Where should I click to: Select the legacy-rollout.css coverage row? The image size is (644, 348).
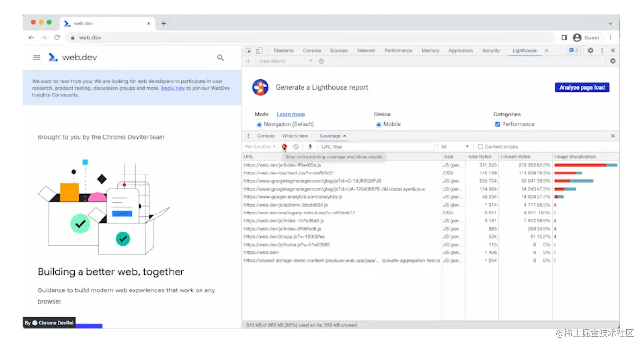430,213
